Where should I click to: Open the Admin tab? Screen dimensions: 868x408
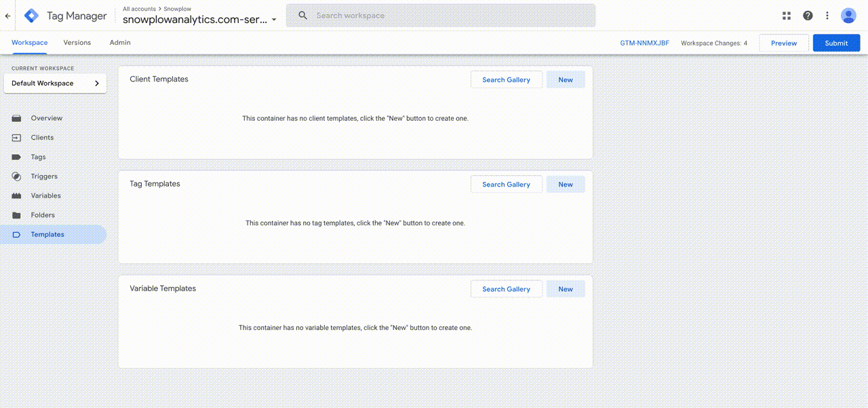[x=119, y=42]
